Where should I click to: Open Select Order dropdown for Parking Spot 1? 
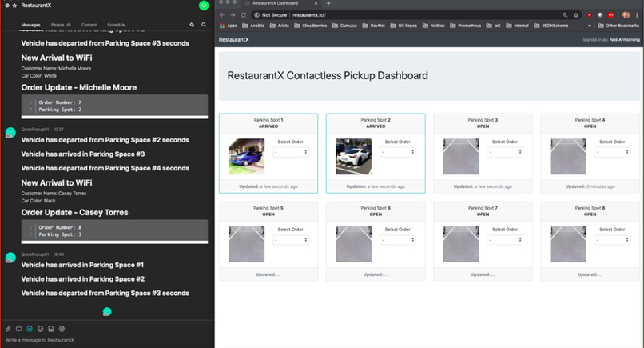(290, 152)
